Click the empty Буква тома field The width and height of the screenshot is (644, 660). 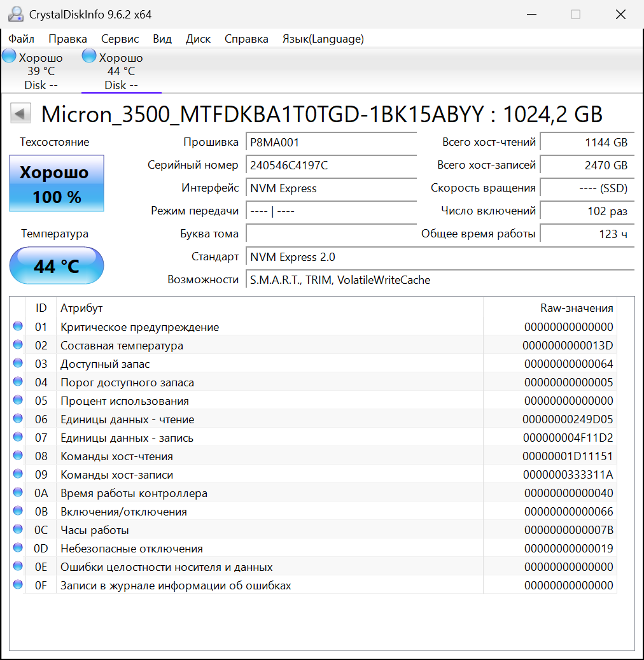[332, 234]
